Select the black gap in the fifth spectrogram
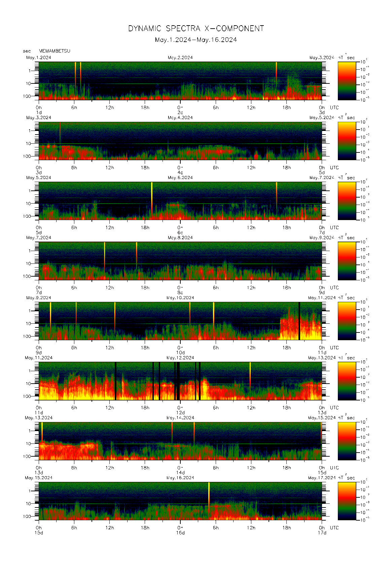This screenshot has width=392, height=565. pos(299,321)
